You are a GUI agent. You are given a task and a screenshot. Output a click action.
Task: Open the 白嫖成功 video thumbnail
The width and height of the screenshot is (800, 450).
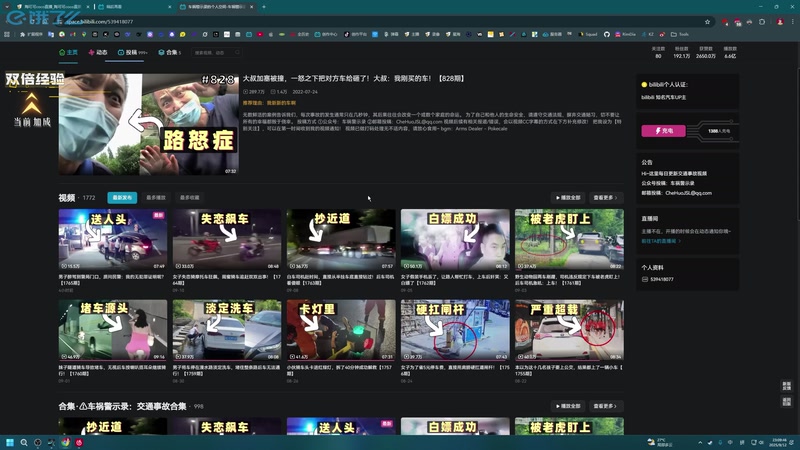click(455, 239)
